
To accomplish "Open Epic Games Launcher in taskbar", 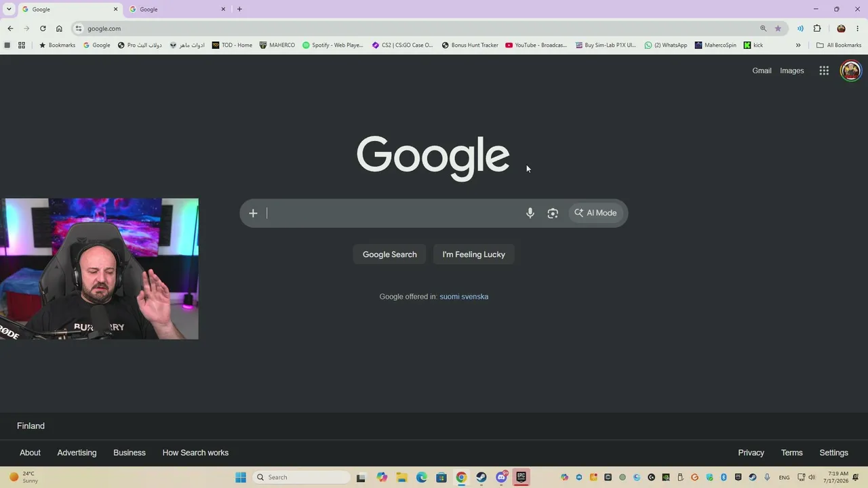I will pos(521,477).
